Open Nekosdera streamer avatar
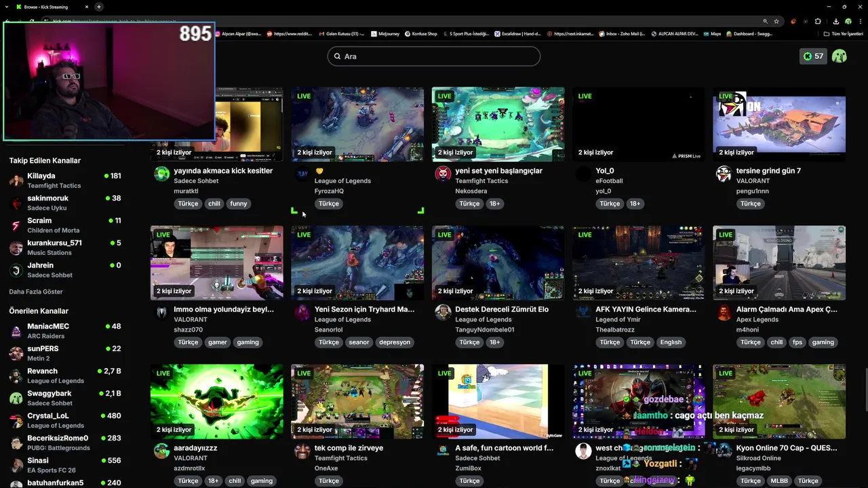The height and width of the screenshot is (488, 868). click(x=443, y=174)
